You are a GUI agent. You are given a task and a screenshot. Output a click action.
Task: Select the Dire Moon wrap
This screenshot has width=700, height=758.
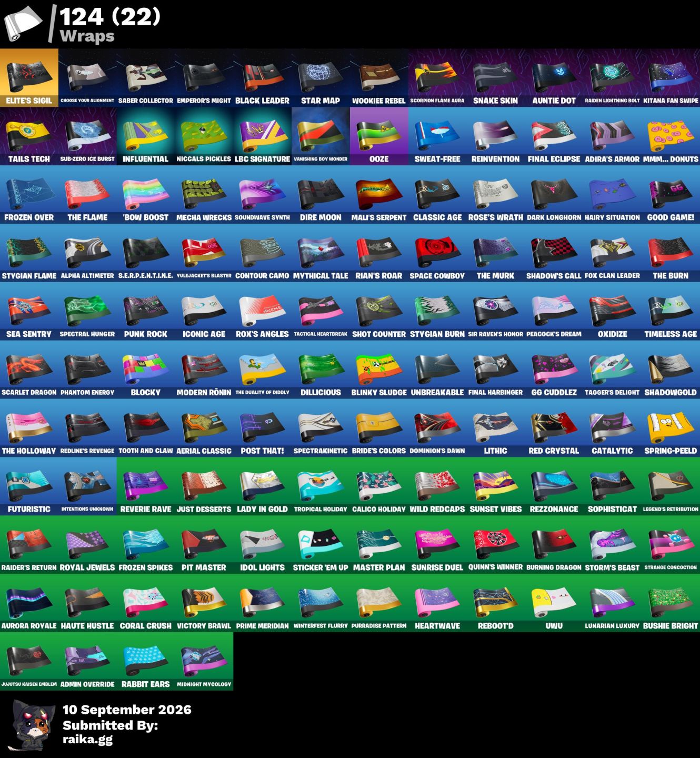click(x=321, y=195)
